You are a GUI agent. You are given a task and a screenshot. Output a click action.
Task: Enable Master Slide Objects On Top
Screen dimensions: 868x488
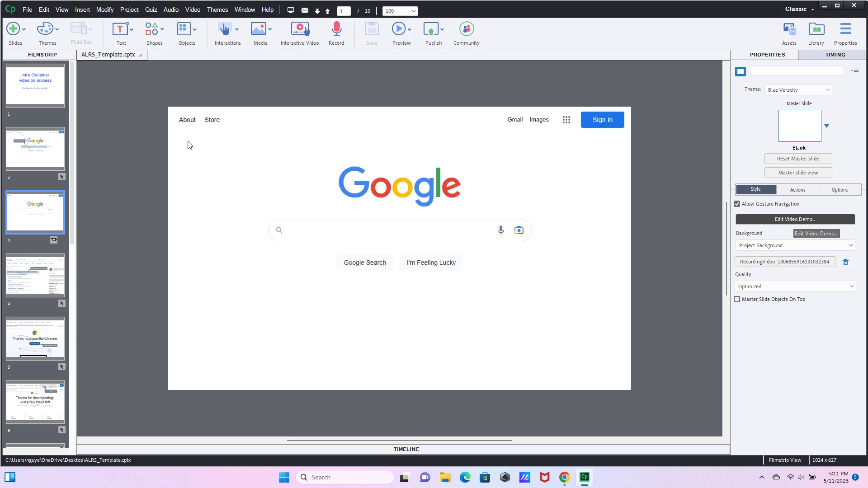[737, 300]
